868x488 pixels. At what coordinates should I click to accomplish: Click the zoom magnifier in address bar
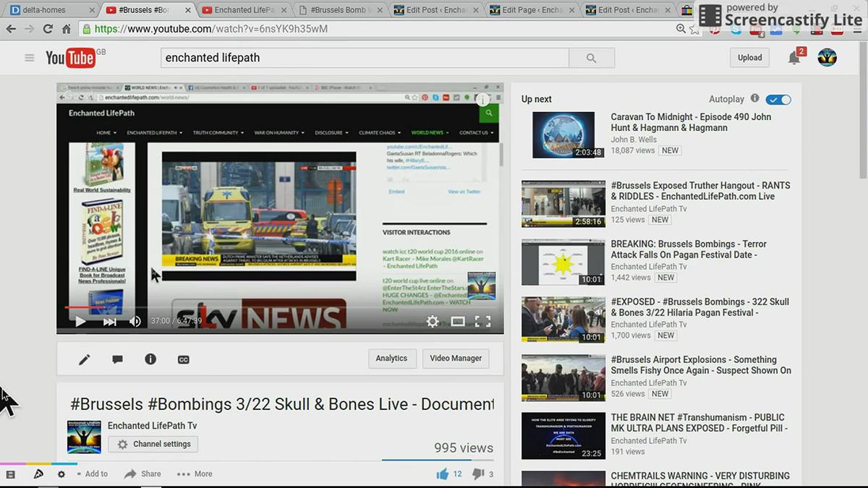coord(681,29)
